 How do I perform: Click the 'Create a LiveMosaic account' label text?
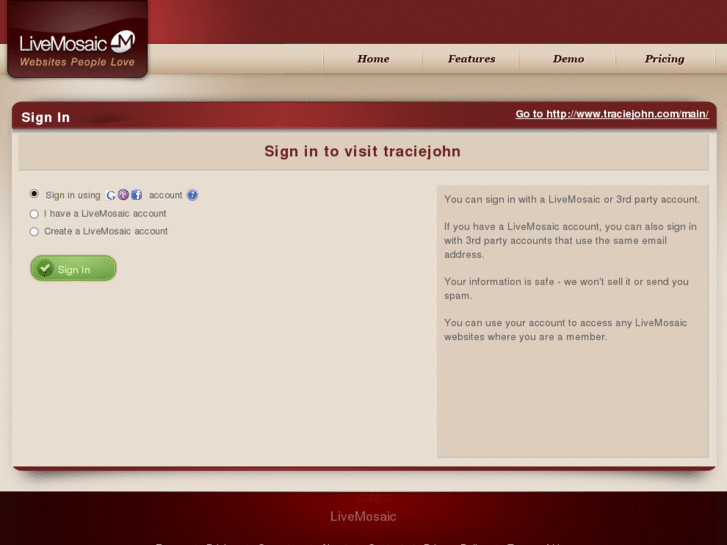point(106,231)
